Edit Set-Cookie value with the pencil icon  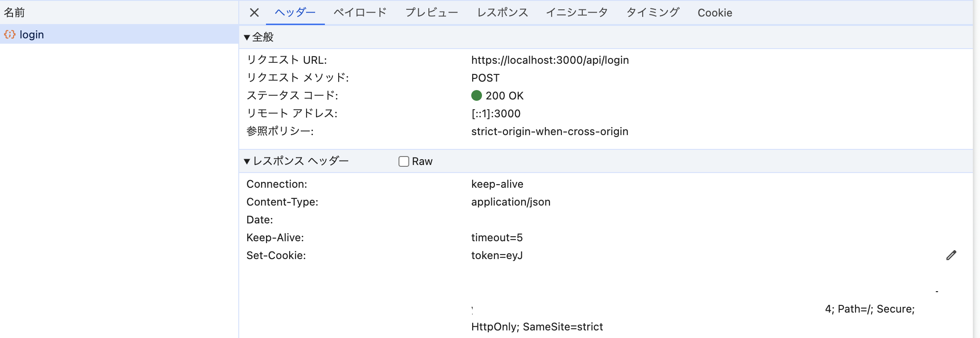[952, 255]
